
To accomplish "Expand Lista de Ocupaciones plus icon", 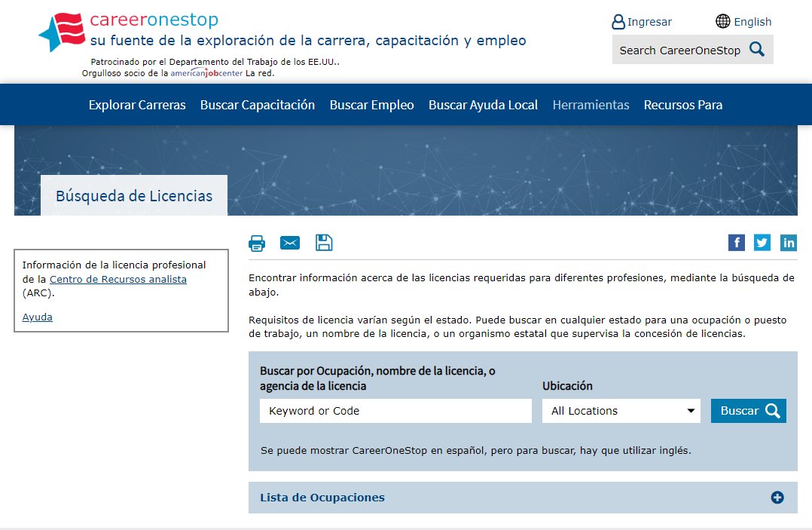I will (777, 498).
